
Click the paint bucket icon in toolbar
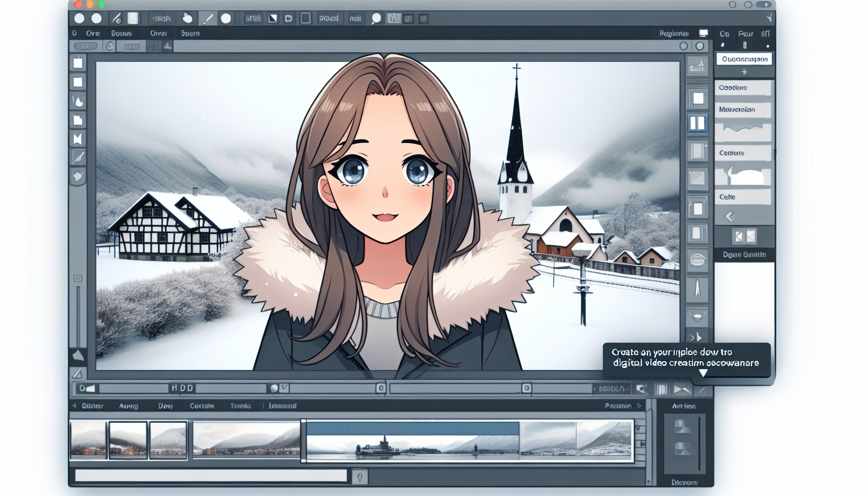[187, 19]
